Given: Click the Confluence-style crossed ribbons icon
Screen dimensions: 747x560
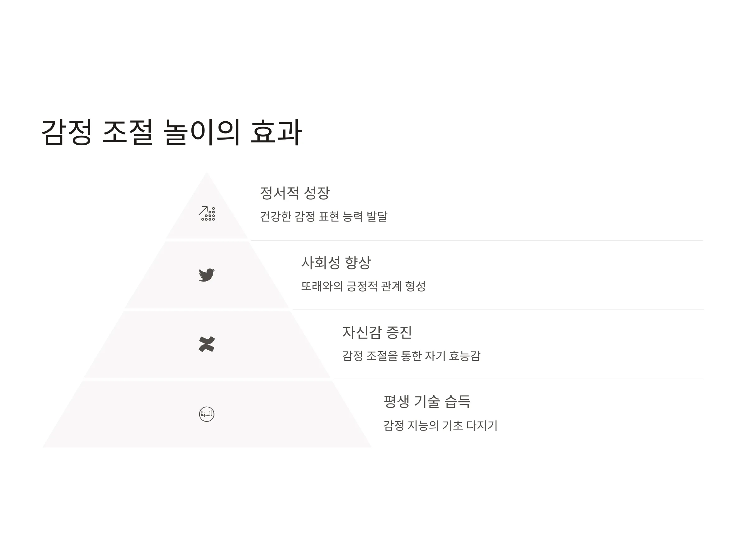Looking at the screenshot, I should click(x=207, y=344).
